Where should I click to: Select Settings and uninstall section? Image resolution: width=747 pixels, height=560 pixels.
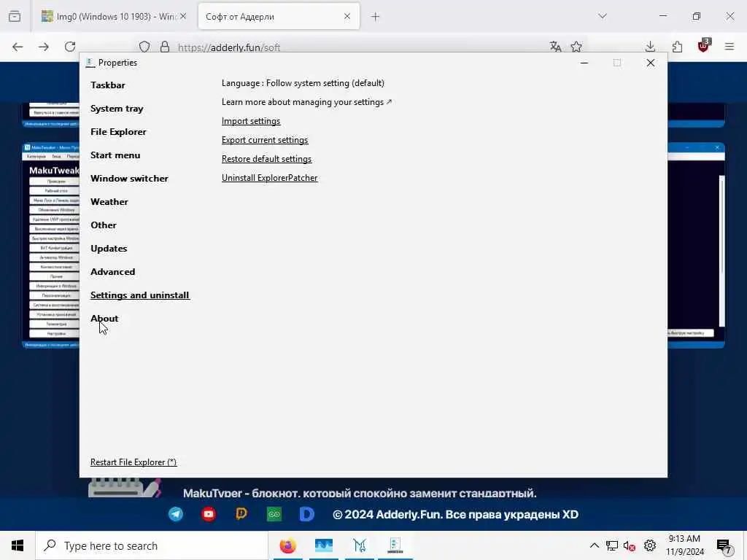pos(140,295)
